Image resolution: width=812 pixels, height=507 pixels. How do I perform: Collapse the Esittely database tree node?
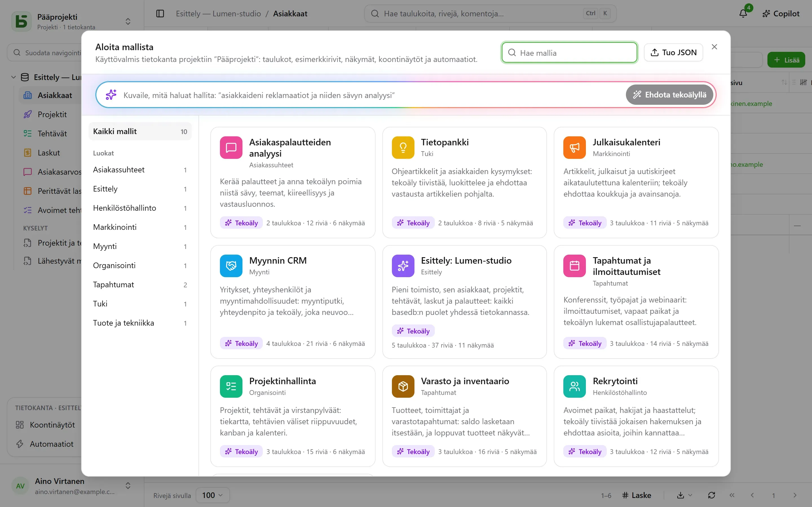click(x=14, y=77)
